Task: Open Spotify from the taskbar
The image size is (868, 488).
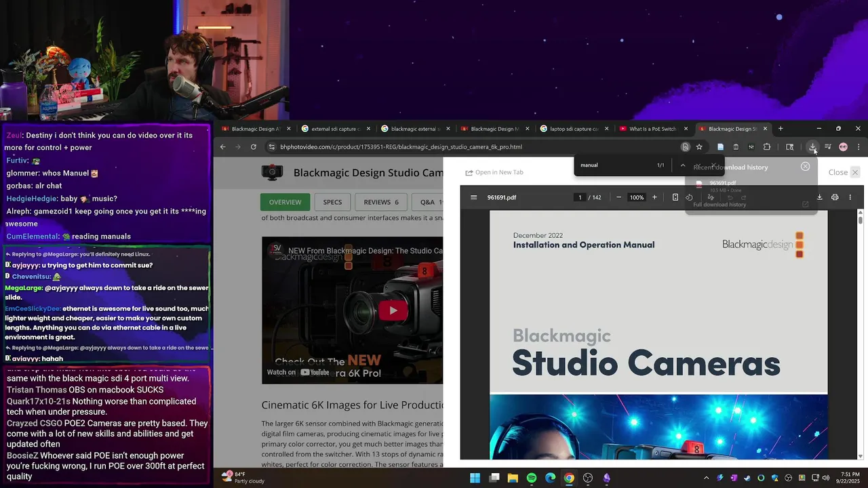Action: [x=532, y=478]
